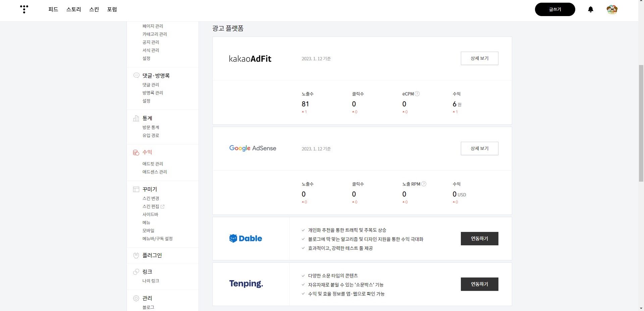
Task: Click the external link icon beside 스킨 편집
Action: point(162,206)
